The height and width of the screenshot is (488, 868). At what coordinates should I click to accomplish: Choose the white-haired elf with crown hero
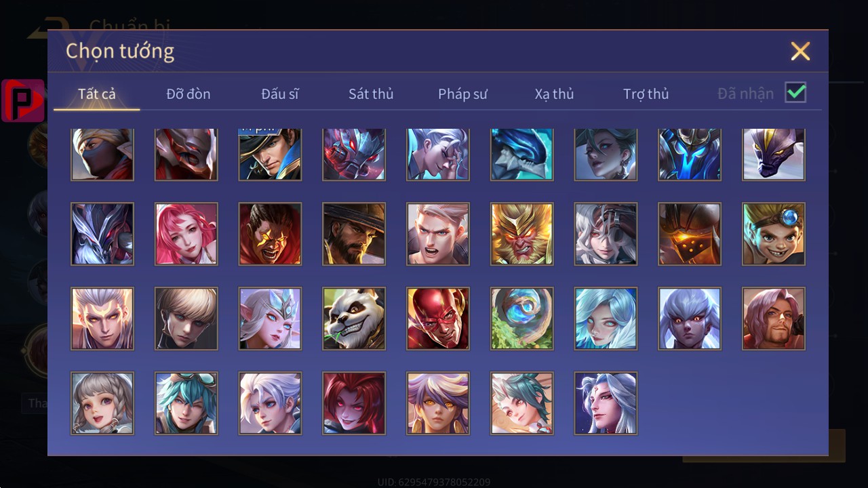pyautogui.click(x=270, y=319)
